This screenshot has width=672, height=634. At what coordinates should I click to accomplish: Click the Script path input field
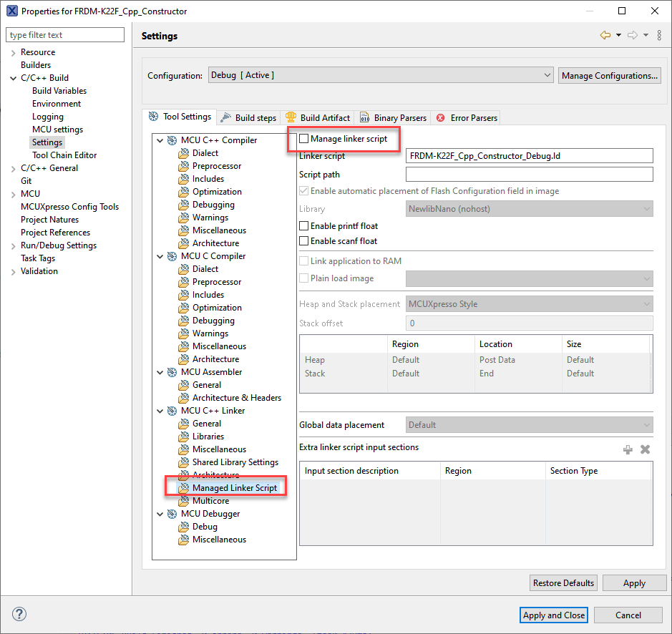tap(529, 175)
